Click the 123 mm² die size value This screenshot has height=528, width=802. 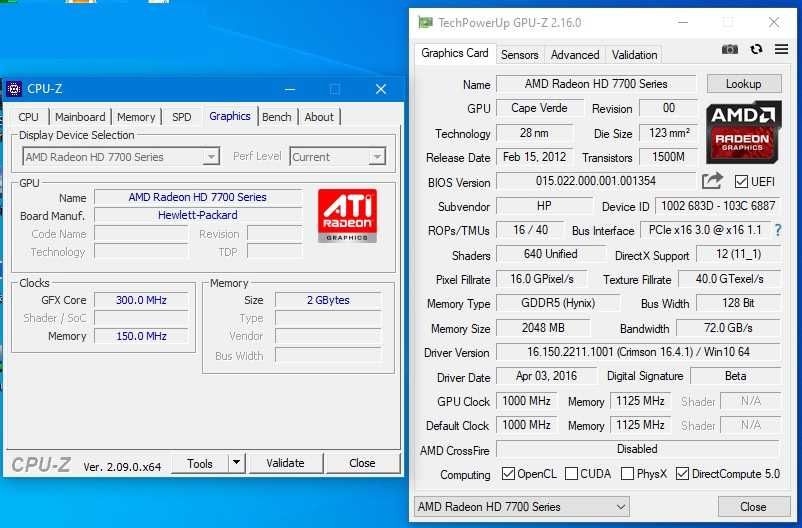pyautogui.click(x=669, y=133)
